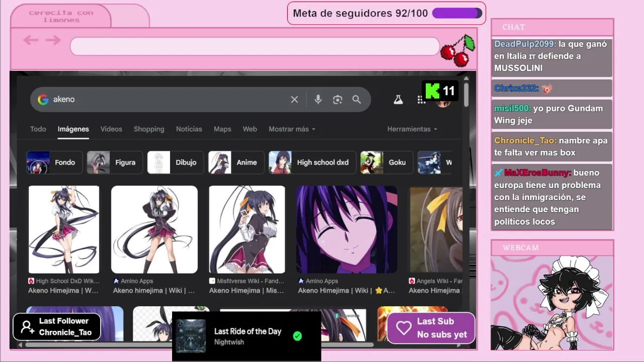Click the Last Sub No subs yet widget

(x=431, y=328)
